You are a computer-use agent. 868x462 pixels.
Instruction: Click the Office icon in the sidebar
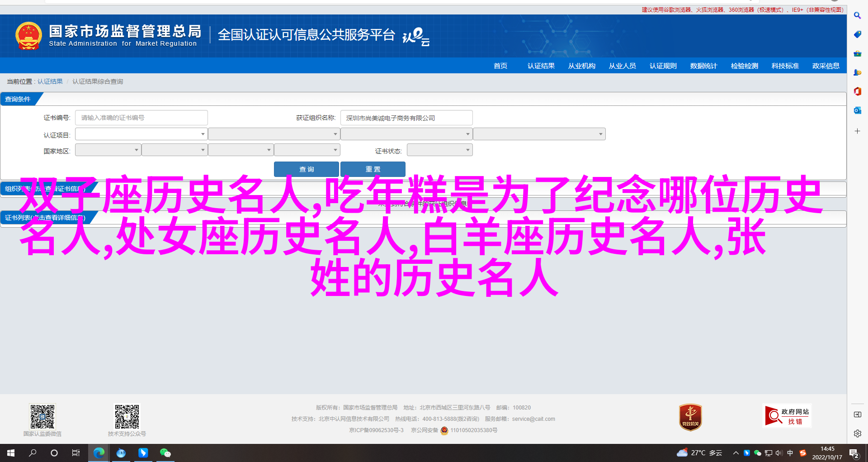[857, 91]
